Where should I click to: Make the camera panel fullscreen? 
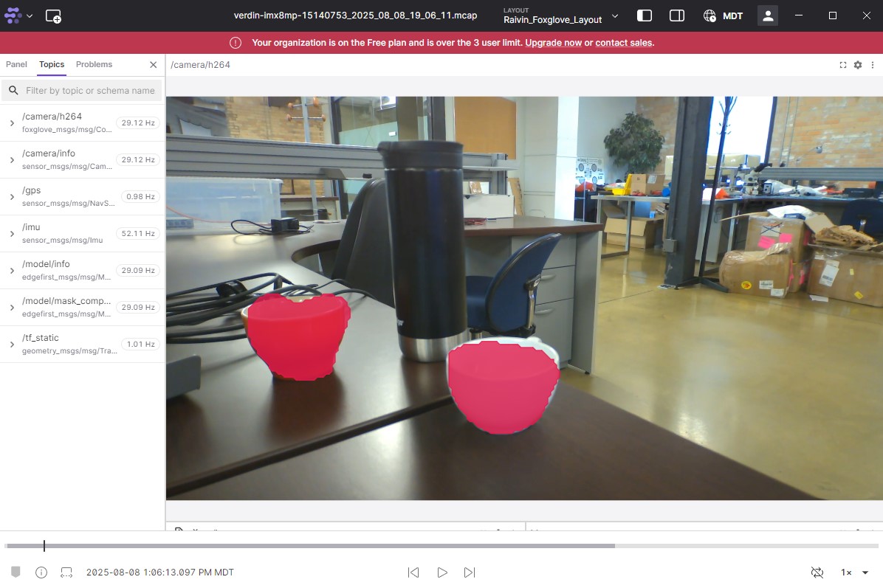click(843, 65)
